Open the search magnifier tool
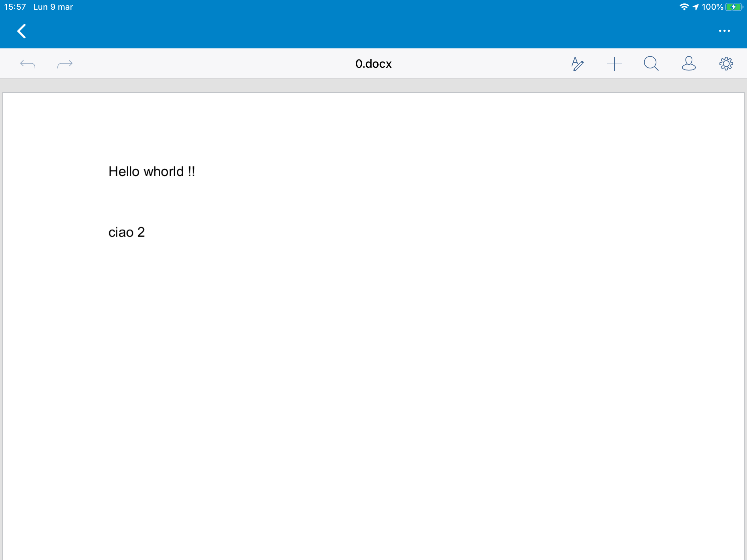Viewport: 747px width, 560px height. coord(651,64)
